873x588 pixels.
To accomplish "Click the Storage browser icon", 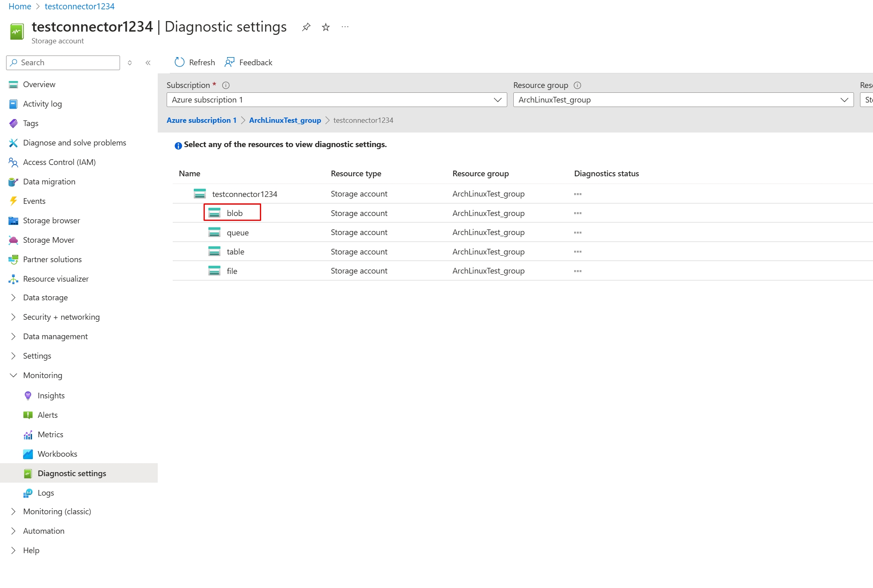I will coord(13,220).
